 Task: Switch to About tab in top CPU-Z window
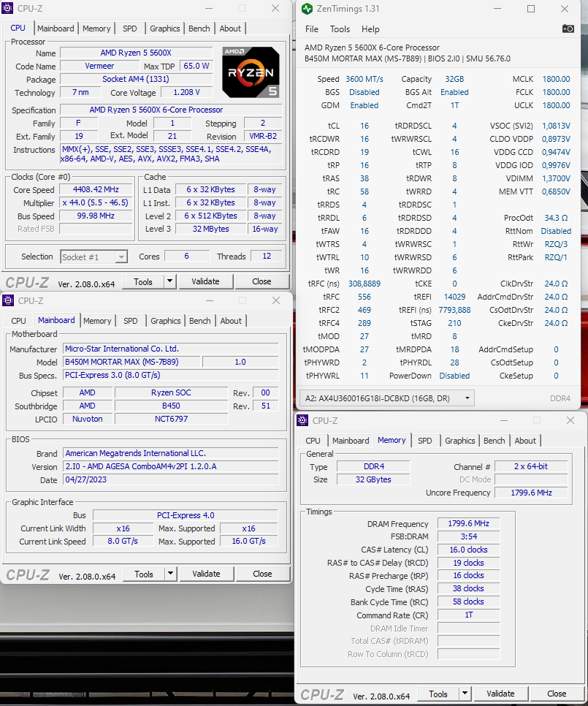[x=230, y=29]
